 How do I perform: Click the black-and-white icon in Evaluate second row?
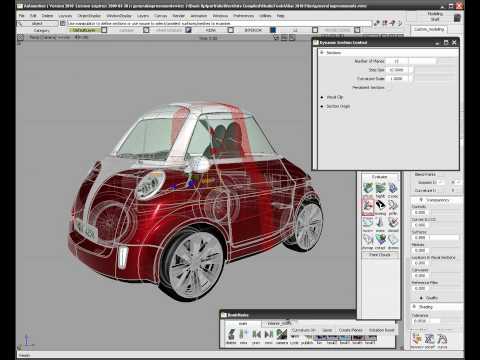point(380,205)
